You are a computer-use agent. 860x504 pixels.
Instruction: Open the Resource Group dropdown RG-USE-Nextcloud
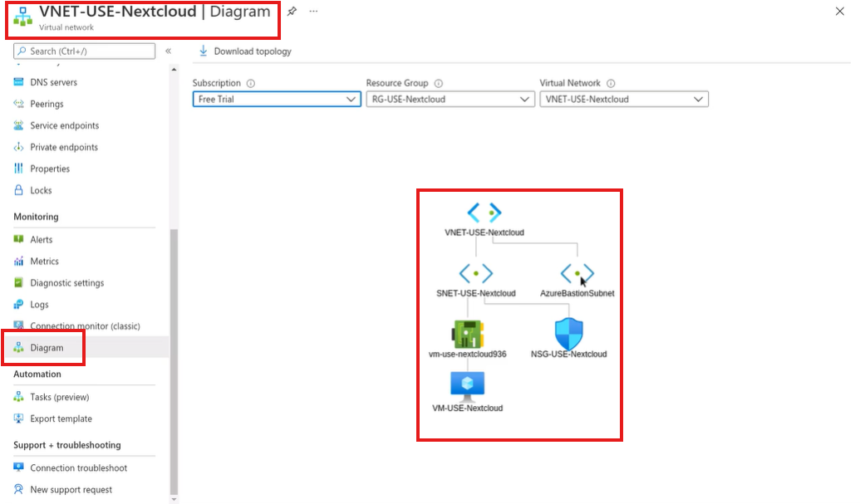[x=450, y=99]
